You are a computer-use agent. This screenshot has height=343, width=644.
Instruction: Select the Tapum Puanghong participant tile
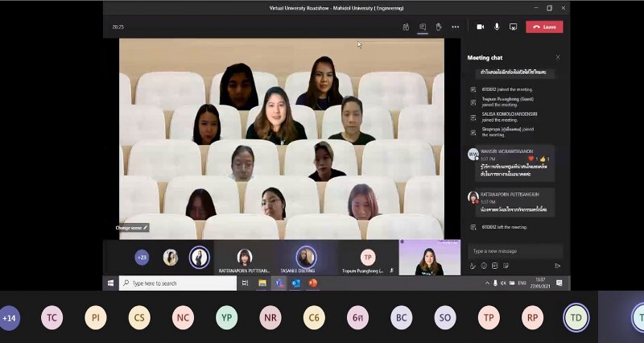pos(368,258)
